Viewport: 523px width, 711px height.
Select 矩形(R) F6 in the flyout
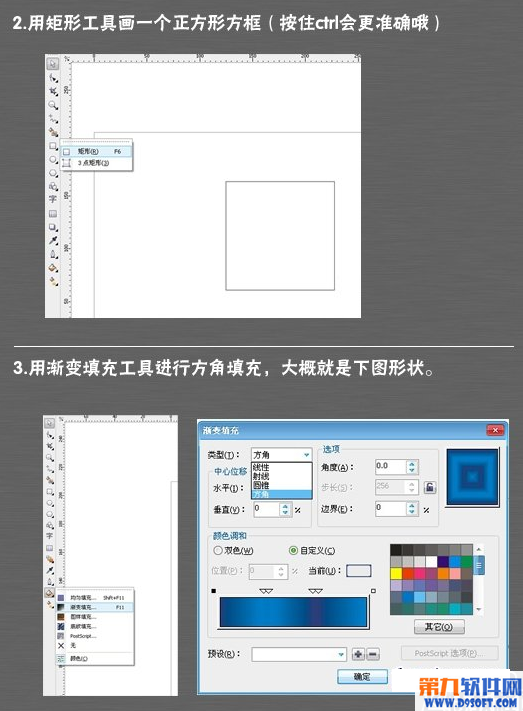pos(97,151)
